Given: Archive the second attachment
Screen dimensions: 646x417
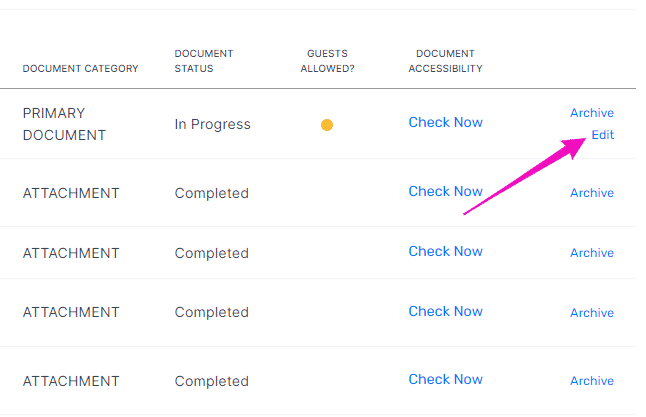Looking at the screenshot, I should coord(592,253).
